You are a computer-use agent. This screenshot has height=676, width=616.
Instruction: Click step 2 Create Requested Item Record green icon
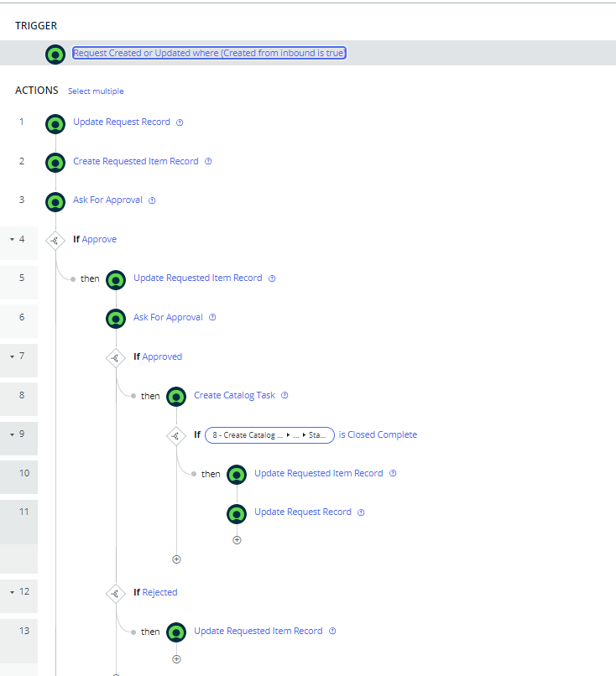tap(55, 163)
